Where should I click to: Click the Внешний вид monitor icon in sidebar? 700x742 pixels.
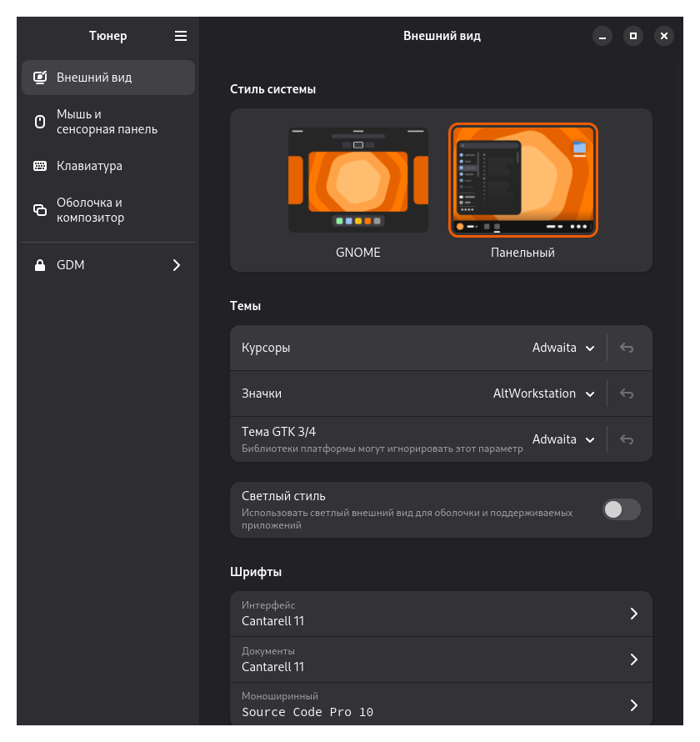pos(40,78)
